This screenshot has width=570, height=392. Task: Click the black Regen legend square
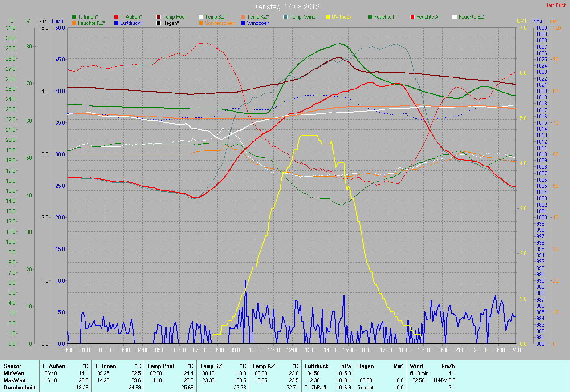click(159, 23)
